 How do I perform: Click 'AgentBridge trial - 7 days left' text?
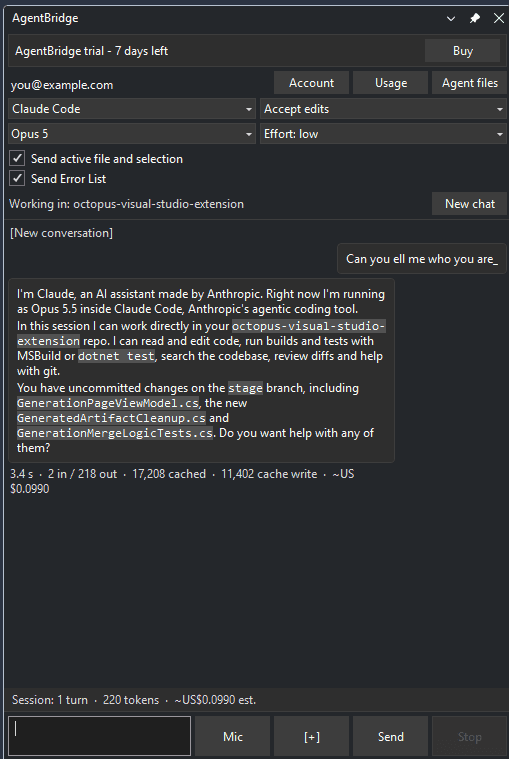point(91,51)
